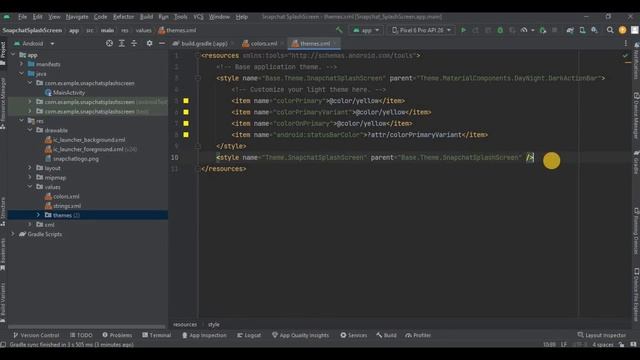Viewport: 640px width, 360px height.
Task: Select snapchatlogo.png in drawable folder
Action: click(x=71, y=159)
